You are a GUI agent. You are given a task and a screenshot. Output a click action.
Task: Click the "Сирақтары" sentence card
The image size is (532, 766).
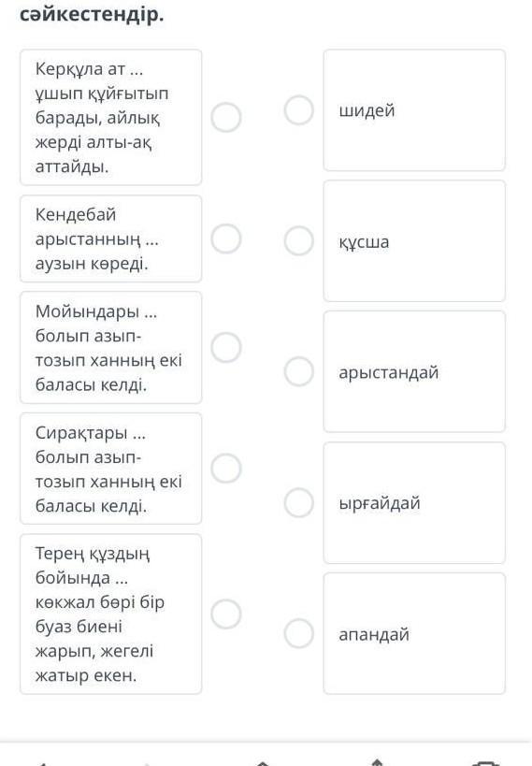coord(111,469)
